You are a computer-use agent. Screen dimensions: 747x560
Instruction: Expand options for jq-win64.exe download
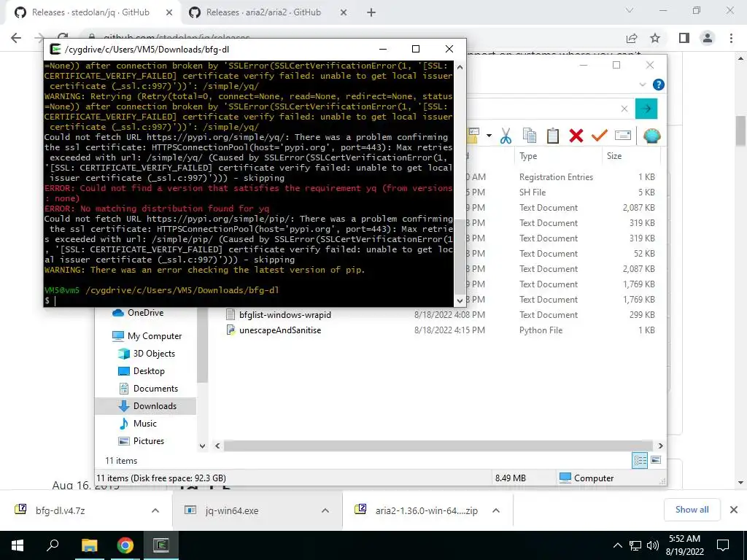(x=325, y=510)
